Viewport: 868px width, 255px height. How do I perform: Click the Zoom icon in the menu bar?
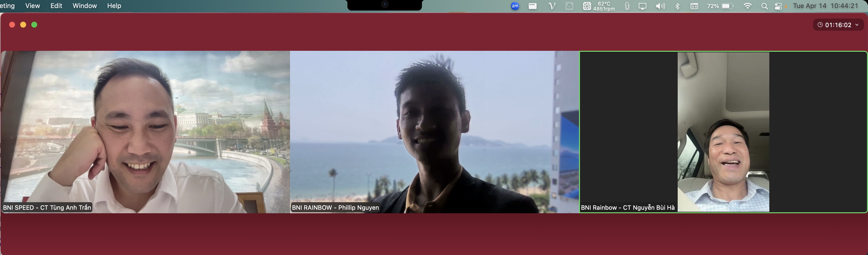[x=515, y=6]
